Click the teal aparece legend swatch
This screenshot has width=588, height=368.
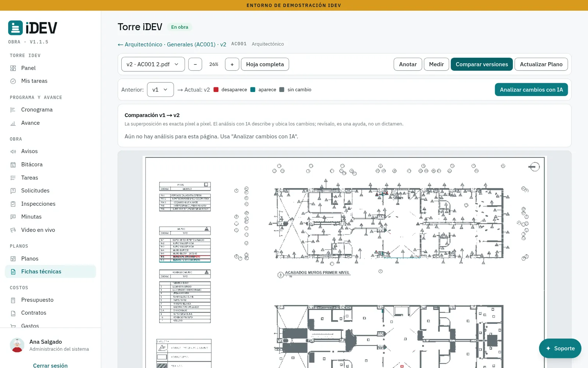pyautogui.click(x=253, y=89)
